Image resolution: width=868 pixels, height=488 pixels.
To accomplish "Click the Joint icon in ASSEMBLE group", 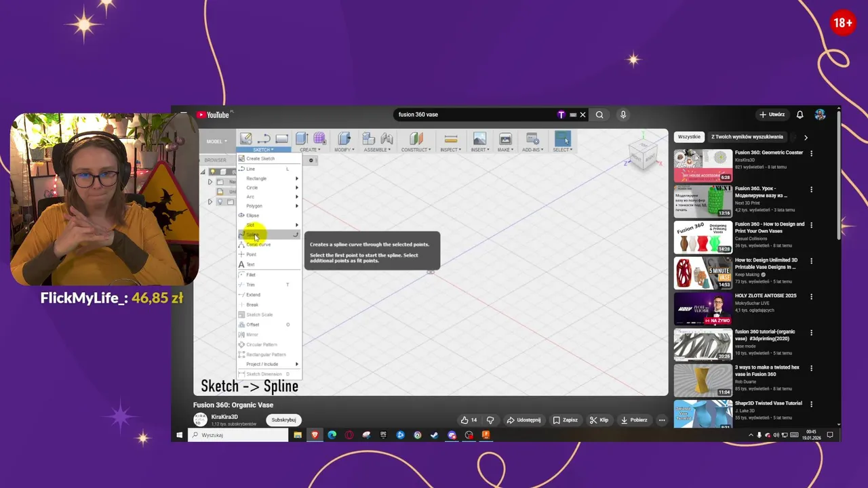I will coord(387,139).
